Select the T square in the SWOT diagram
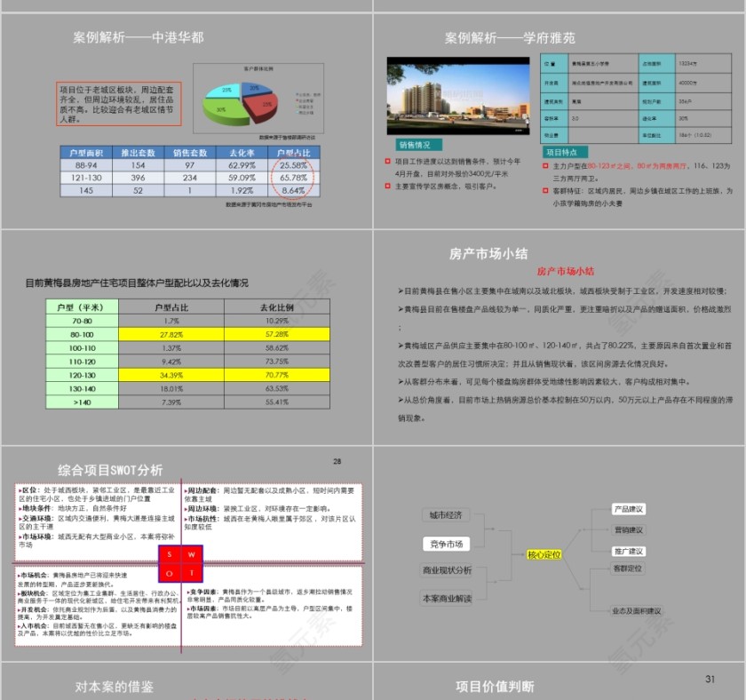 (x=192, y=573)
